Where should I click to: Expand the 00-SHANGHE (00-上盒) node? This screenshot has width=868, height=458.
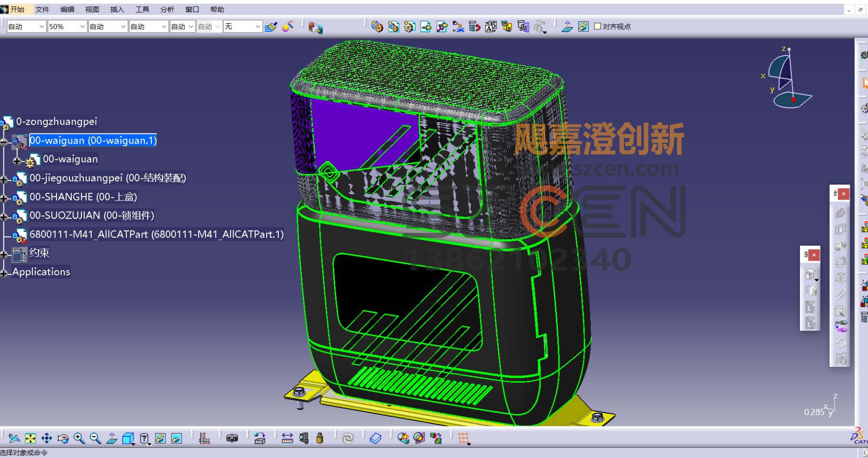[4, 198]
